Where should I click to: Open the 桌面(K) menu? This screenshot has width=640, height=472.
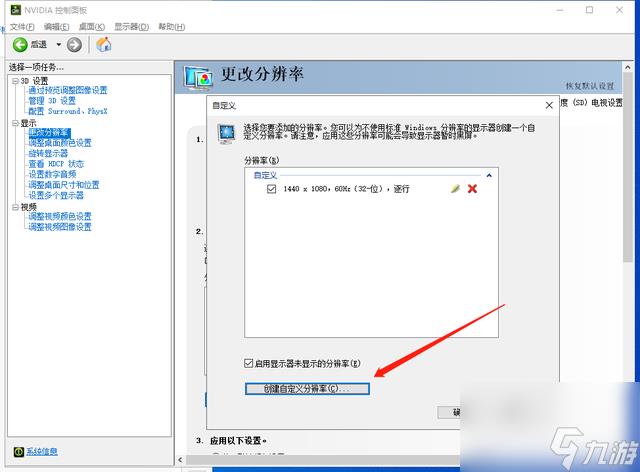[x=91, y=27]
